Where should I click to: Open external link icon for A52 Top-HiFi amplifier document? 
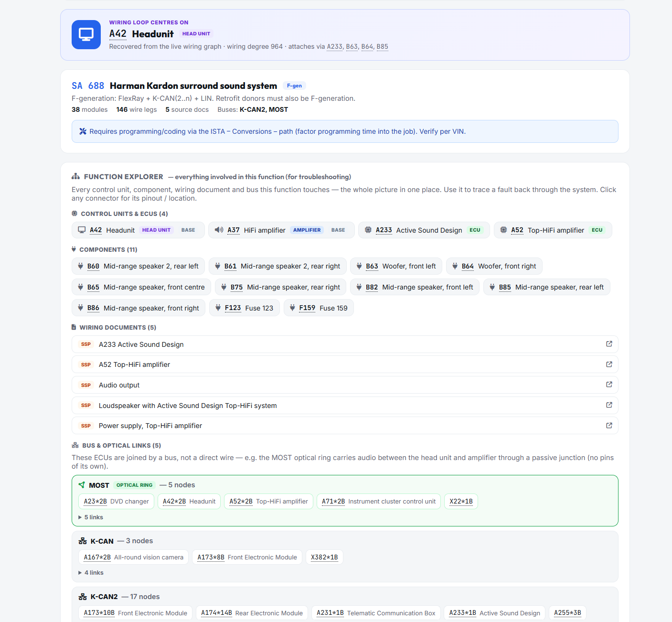[609, 365]
